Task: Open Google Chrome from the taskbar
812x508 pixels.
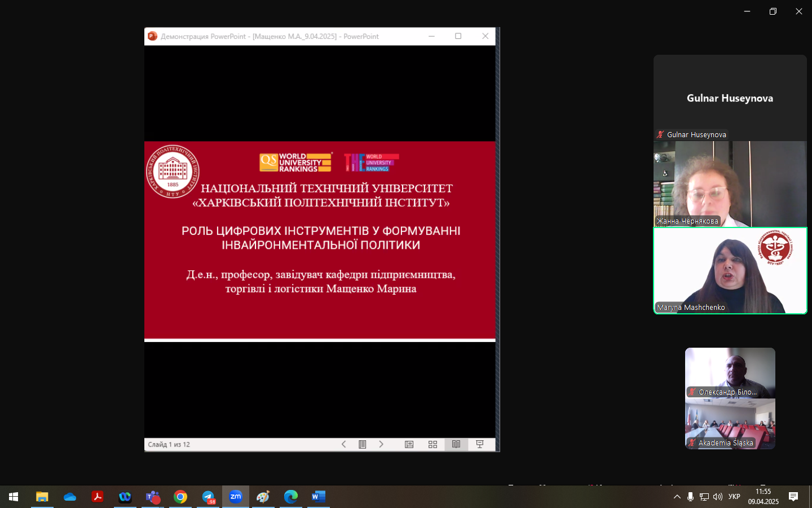Action: pos(180,497)
